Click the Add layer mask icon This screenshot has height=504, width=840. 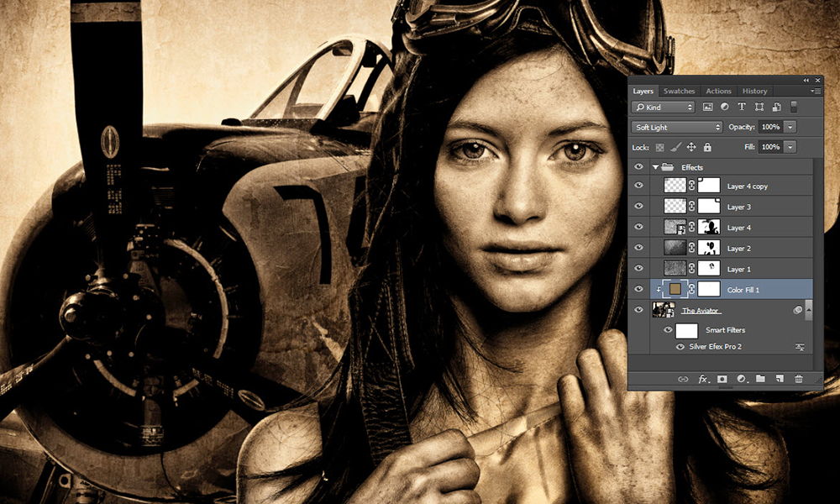[722, 379]
